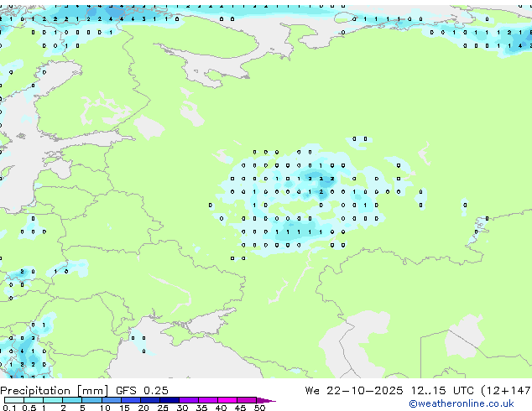Image resolution: width=532 pixels, height=411 pixels.
Task: Select the legend swatch between 5 and 10
Action: [92, 400]
